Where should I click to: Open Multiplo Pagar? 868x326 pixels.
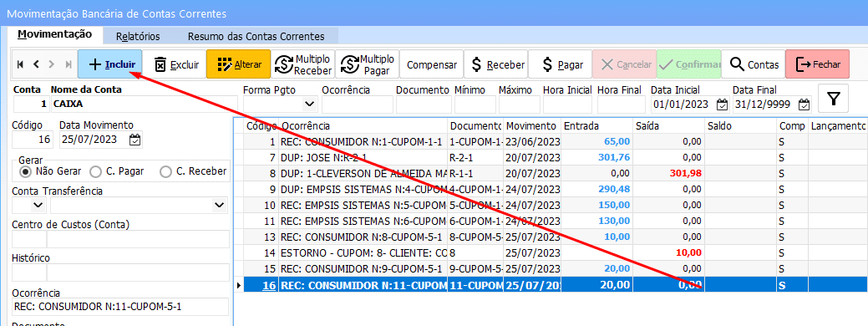pyautogui.click(x=368, y=64)
